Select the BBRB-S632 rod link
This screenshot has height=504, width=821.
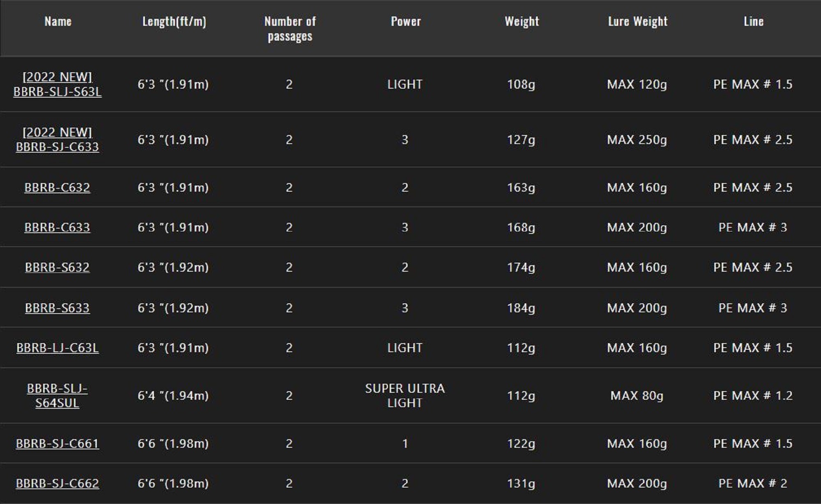(57, 267)
